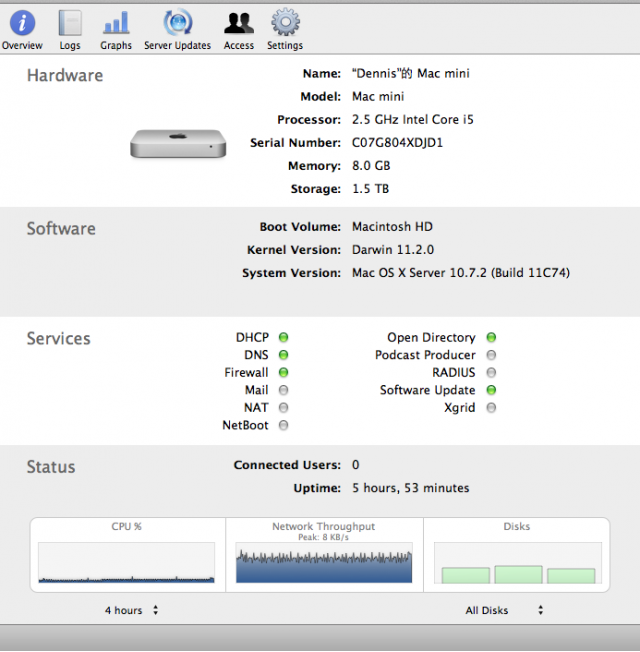Open the Access users icon

coord(239,23)
